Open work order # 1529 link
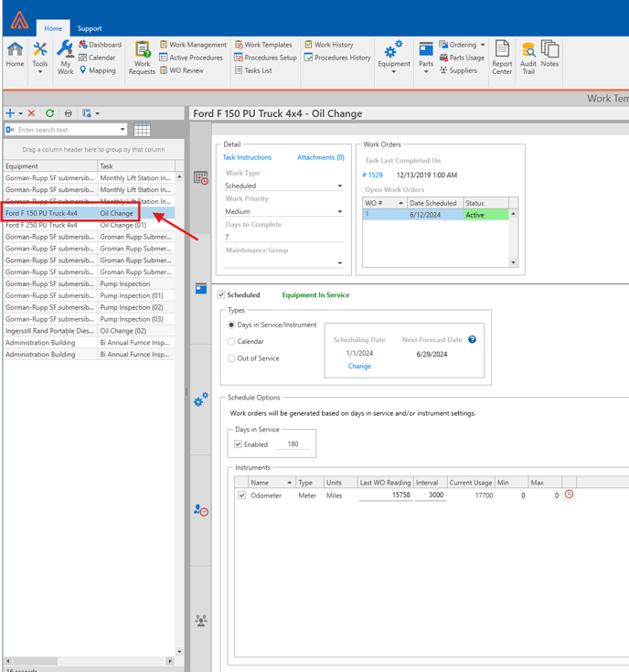 pyautogui.click(x=372, y=175)
